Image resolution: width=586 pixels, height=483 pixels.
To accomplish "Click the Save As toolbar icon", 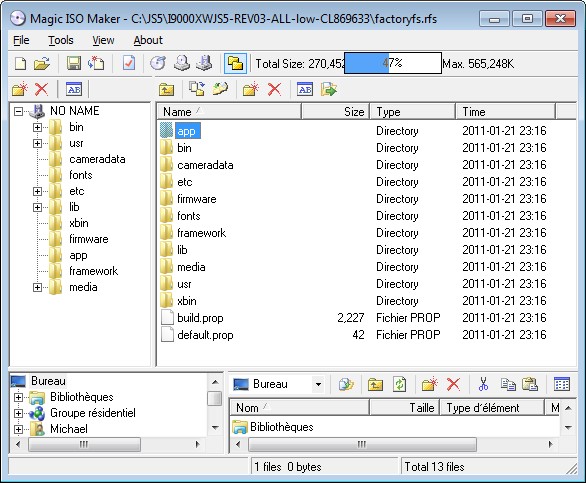I will pos(96,63).
